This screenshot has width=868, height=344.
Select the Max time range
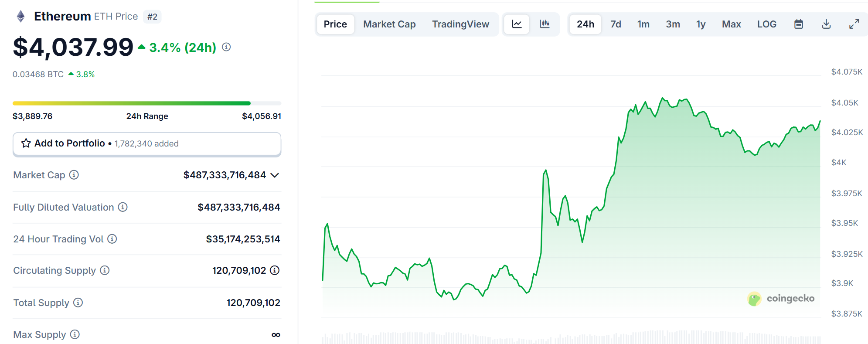pos(731,24)
